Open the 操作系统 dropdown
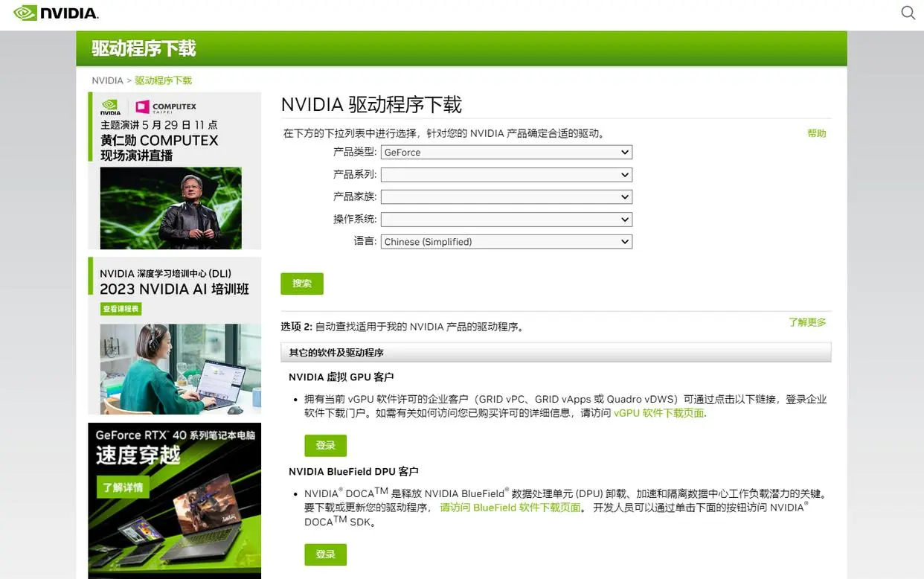The height and width of the screenshot is (579, 924). pos(506,220)
